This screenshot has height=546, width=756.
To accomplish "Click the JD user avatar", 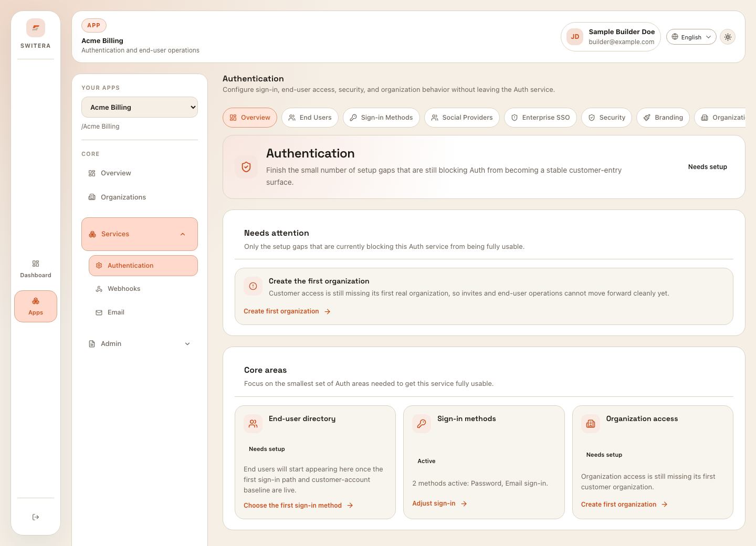I will tap(575, 37).
